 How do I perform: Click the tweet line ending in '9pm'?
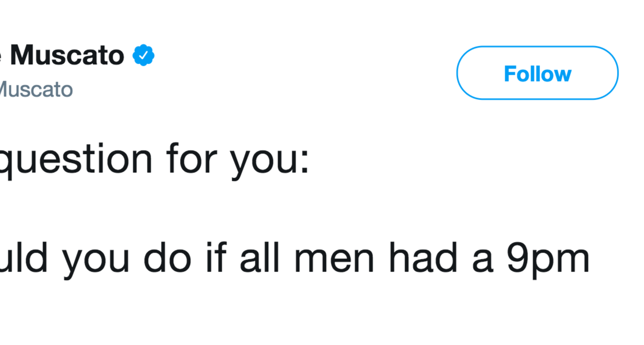pyautogui.click(x=295, y=260)
